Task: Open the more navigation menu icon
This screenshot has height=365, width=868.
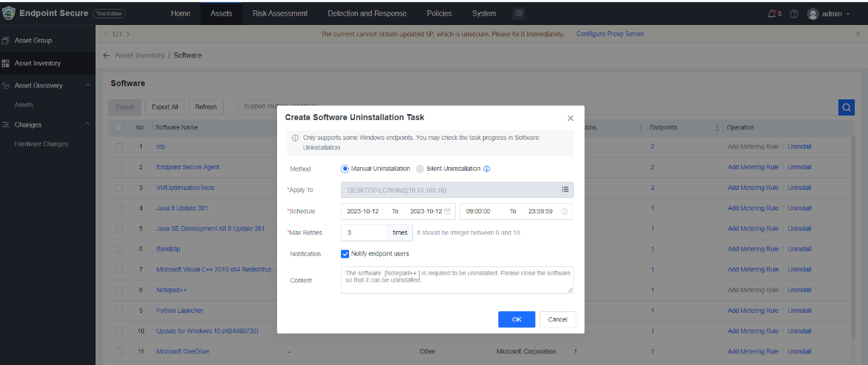Action: pos(518,13)
